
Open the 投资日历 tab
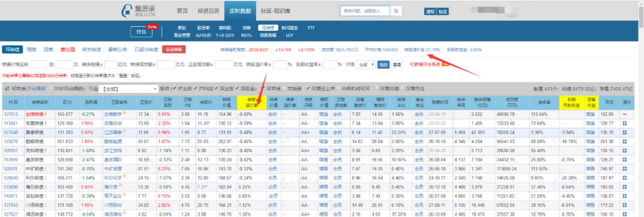click(208, 11)
